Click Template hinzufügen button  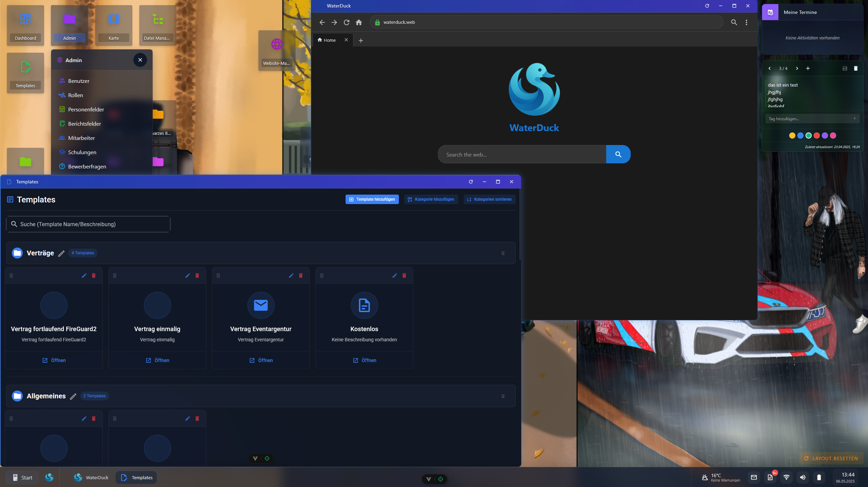(x=372, y=199)
